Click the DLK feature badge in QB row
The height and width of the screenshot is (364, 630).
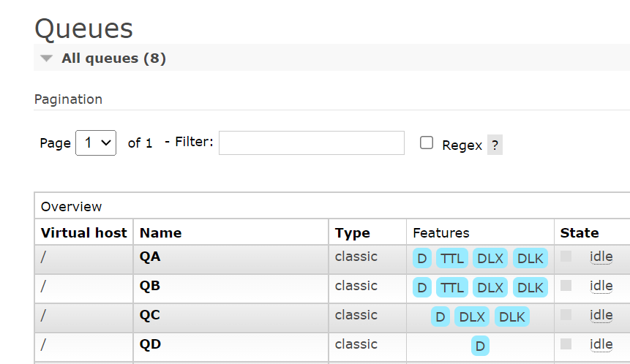pos(530,287)
